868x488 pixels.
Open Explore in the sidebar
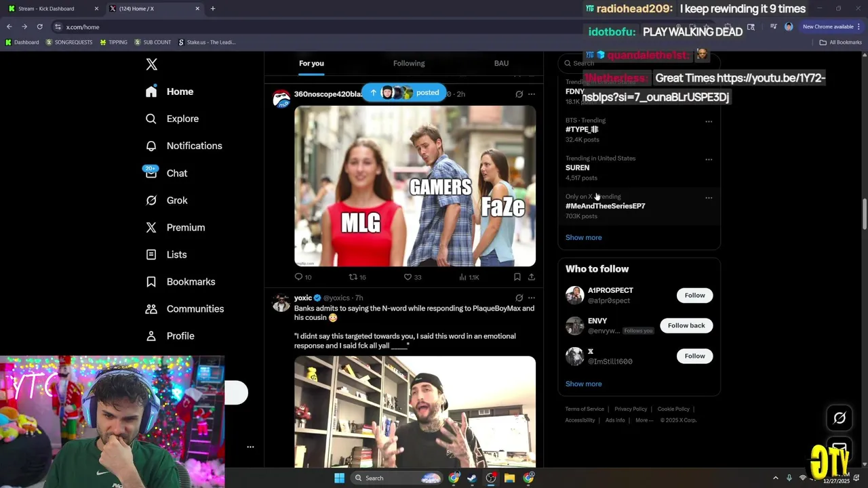[172, 119]
